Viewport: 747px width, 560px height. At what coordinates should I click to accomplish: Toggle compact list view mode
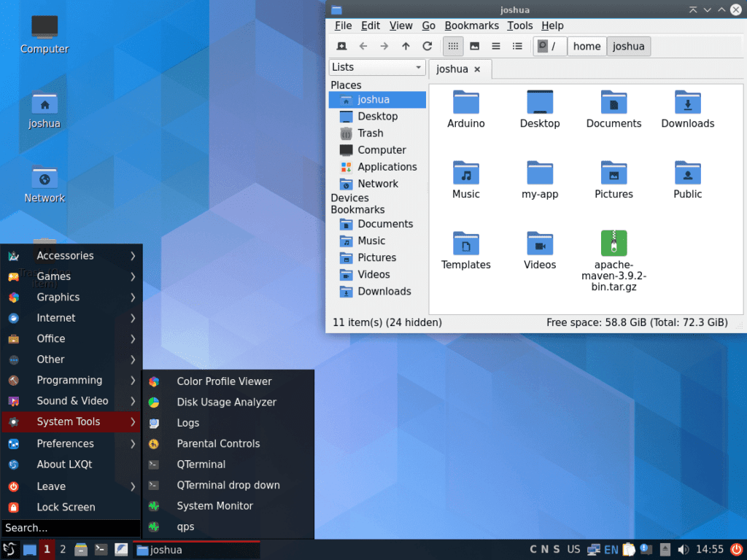pyautogui.click(x=495, y=46)
